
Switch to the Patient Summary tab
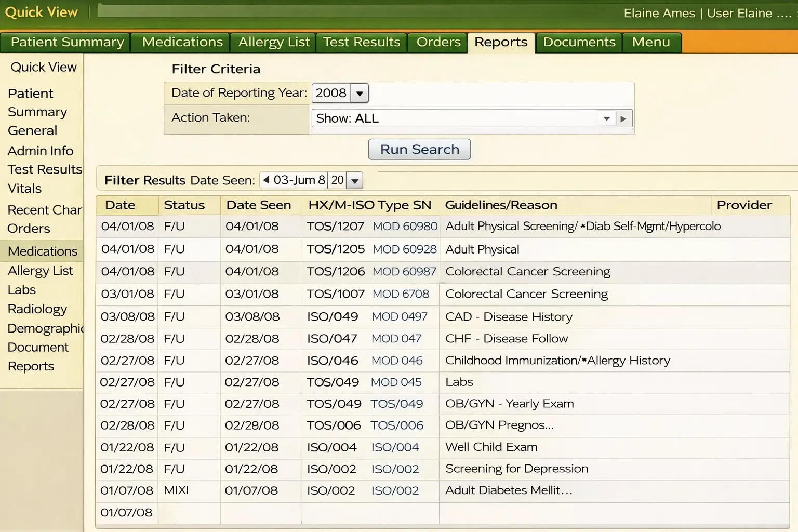[65, 42]
